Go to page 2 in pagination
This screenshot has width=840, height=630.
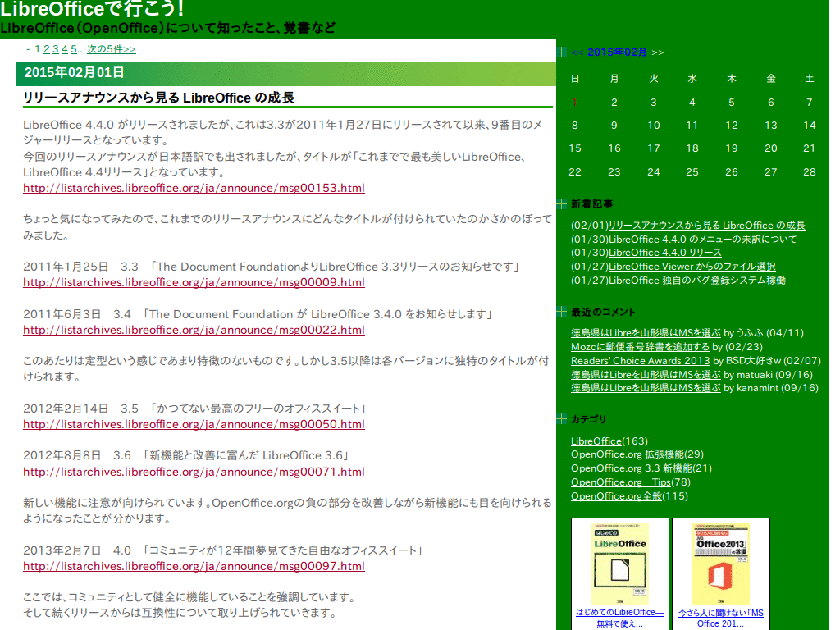click(x=47, y=49)
